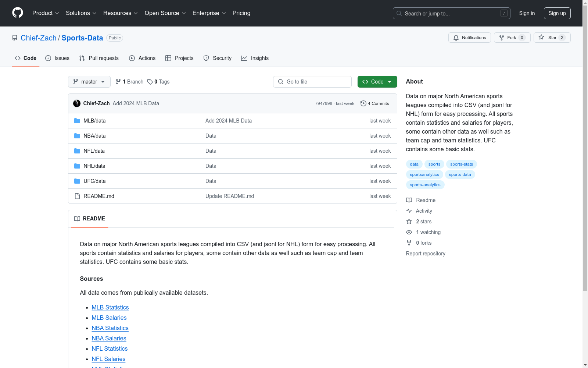Click the NBA/data folder icon
Viewport: 588px width, 368px height.
pos(77,136)
